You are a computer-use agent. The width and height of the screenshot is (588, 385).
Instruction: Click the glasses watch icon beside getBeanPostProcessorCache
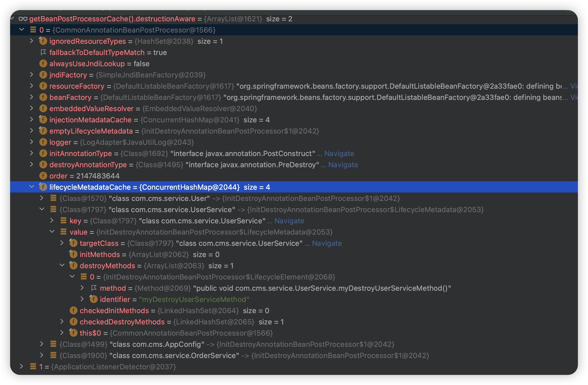click(23, 19)
